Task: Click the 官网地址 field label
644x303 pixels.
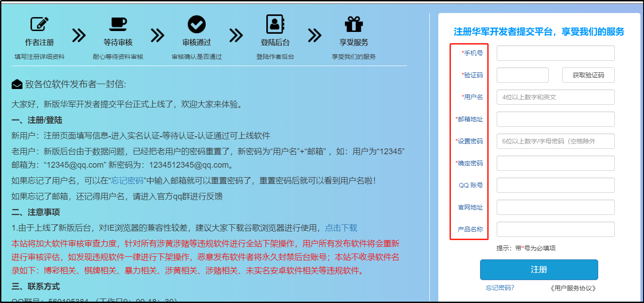Action: pos(470,207)
